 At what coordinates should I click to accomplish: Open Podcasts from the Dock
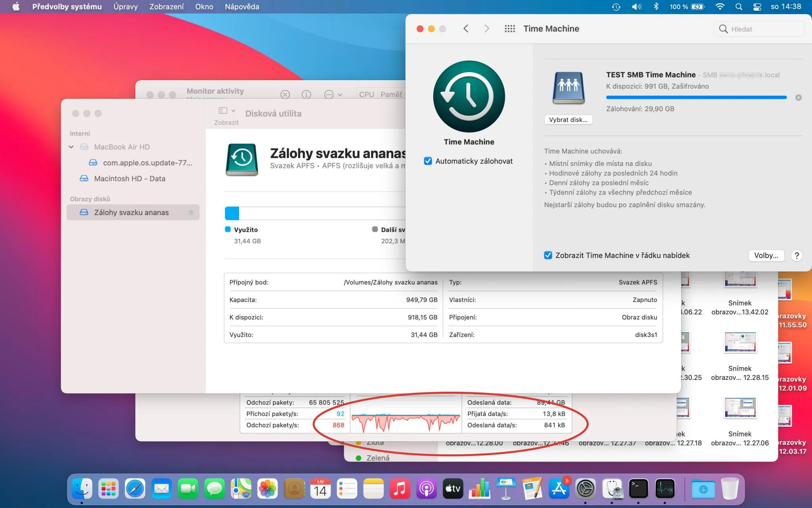(426, 489)
